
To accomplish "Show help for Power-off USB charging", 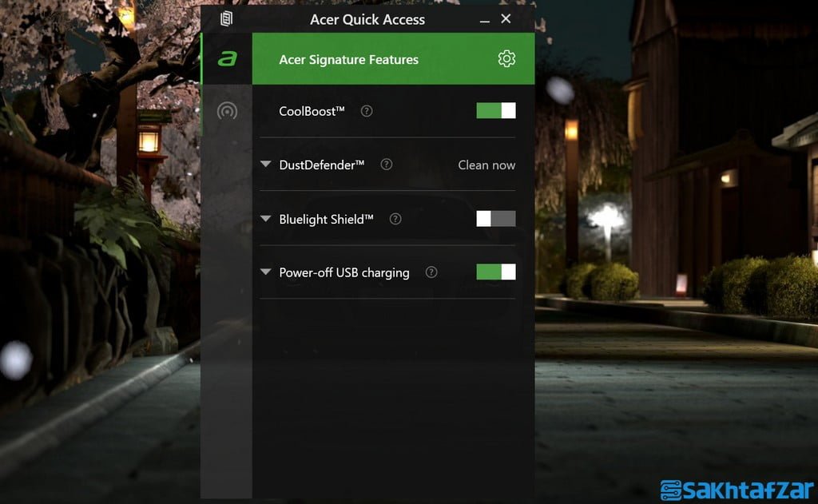I will (431, 272).
